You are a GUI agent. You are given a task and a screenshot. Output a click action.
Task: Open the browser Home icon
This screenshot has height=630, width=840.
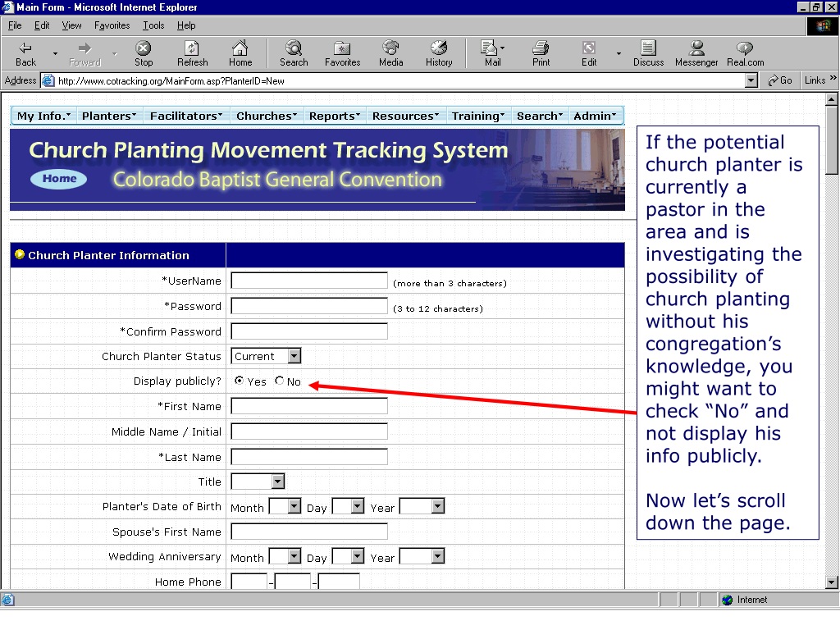click(240, 48)
